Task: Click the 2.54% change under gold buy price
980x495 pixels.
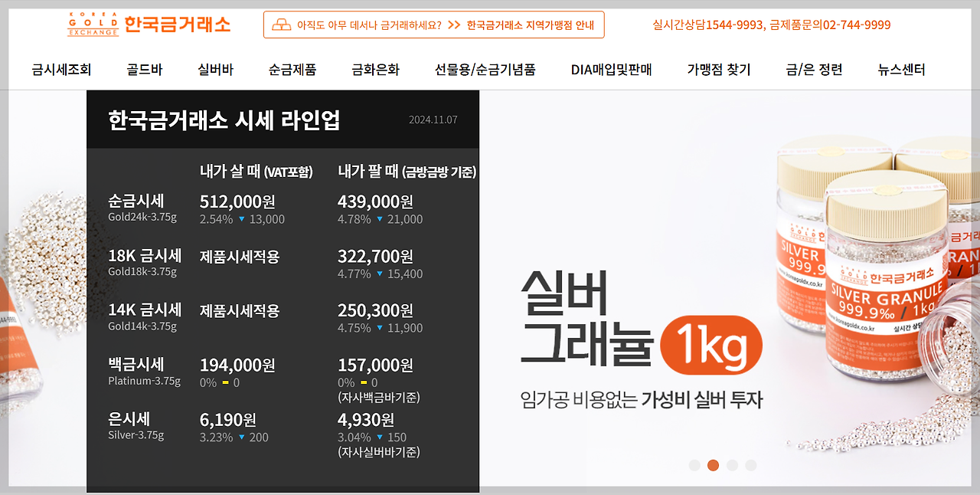Action: tap(216, 219)
